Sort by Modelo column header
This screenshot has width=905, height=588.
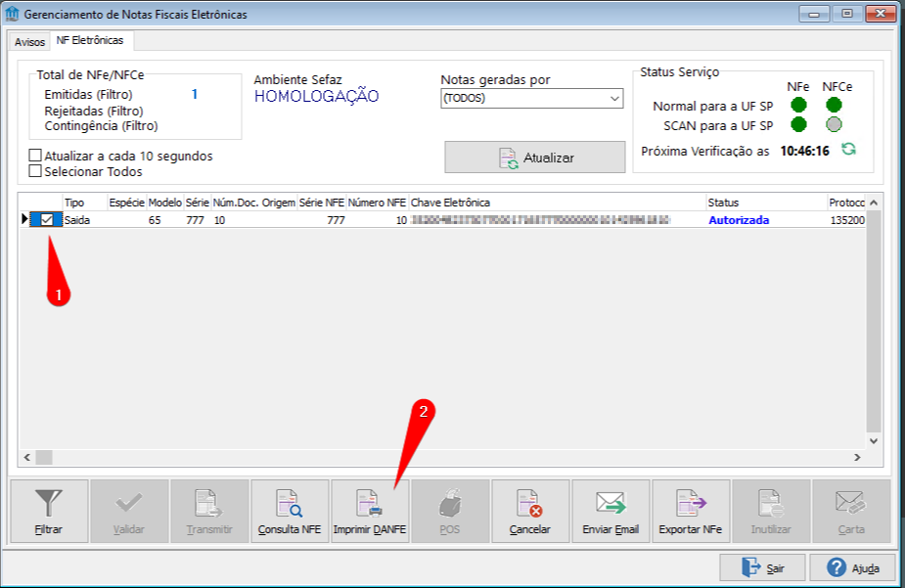point(165,203)
